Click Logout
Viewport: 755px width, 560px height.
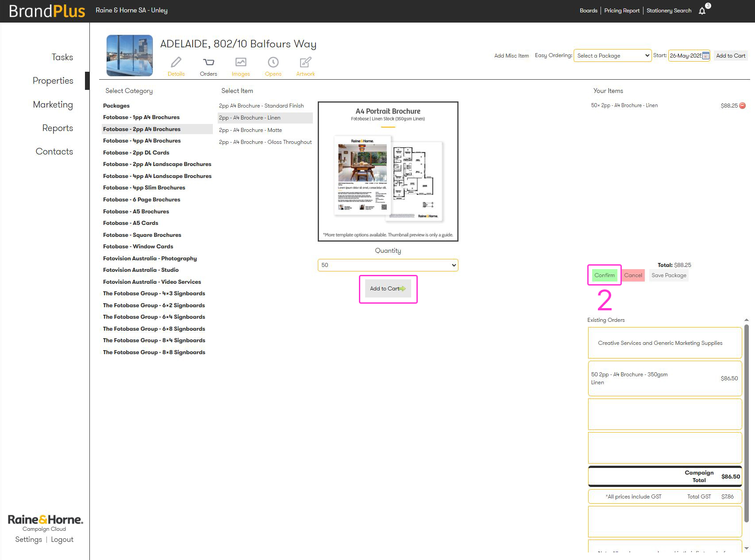click(62, 540)
